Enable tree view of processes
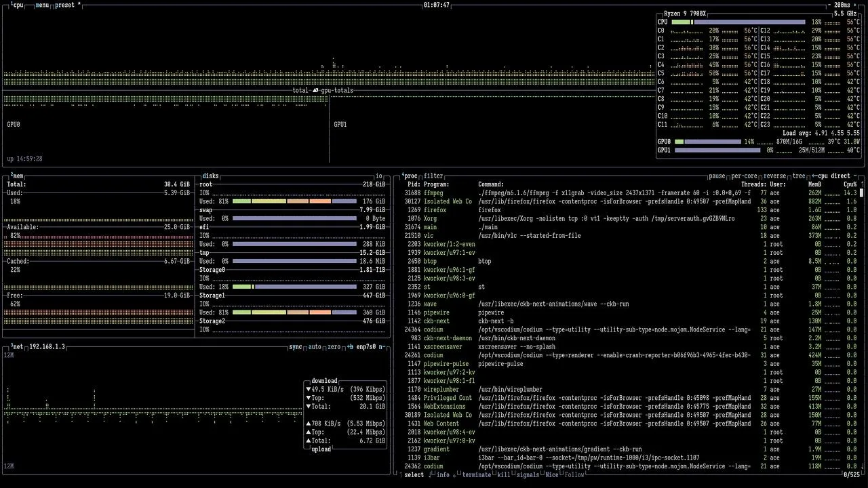This screenshot has width=868, height=488. point(799,176)
